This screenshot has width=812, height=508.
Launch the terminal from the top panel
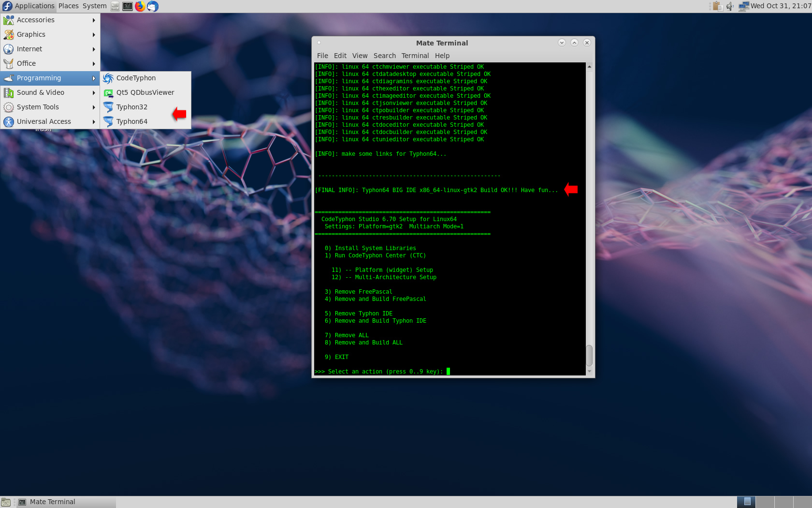128,6
